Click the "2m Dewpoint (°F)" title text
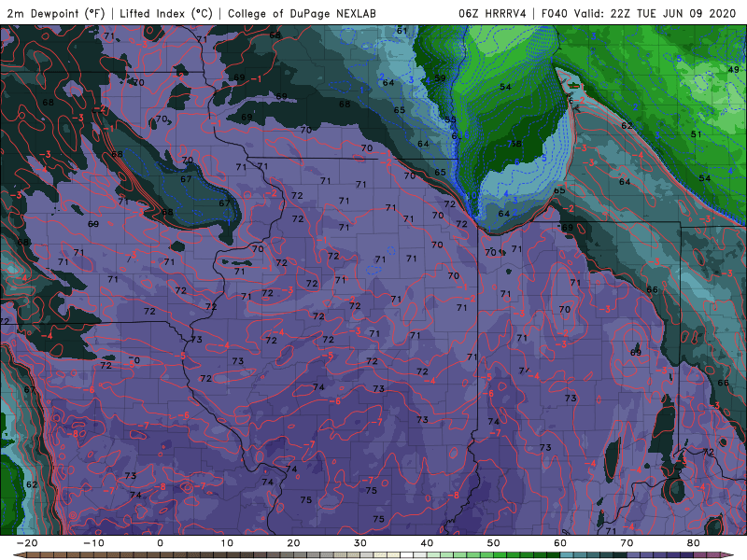747x560 pixels. [x=55, y=13]
